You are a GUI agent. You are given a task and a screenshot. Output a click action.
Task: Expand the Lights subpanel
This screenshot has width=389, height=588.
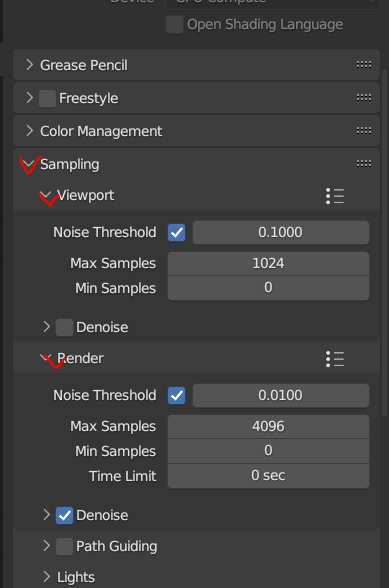click(47, 577)
